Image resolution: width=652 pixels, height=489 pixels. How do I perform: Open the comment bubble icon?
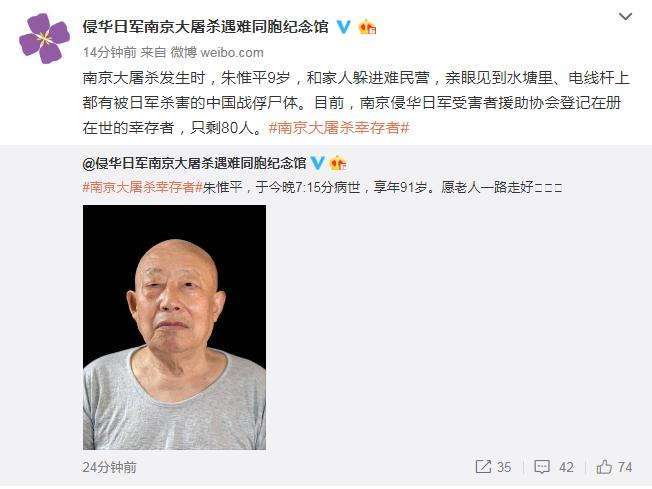(542, 467)
